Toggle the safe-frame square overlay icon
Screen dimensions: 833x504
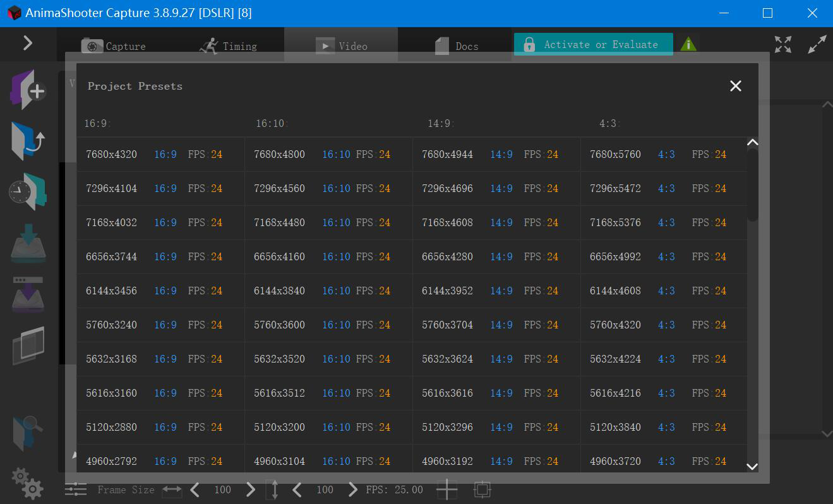[x=482, y=489]
